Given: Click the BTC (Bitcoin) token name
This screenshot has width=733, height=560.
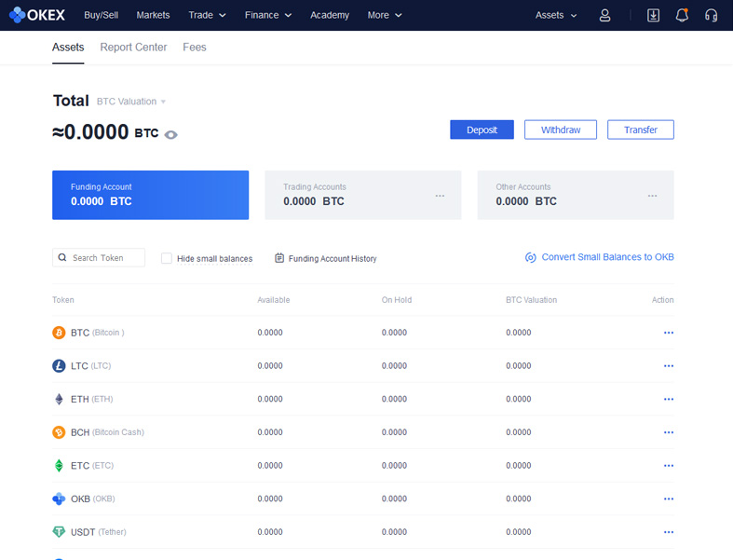Looking at the screenshot, I should tap(97, 333).
